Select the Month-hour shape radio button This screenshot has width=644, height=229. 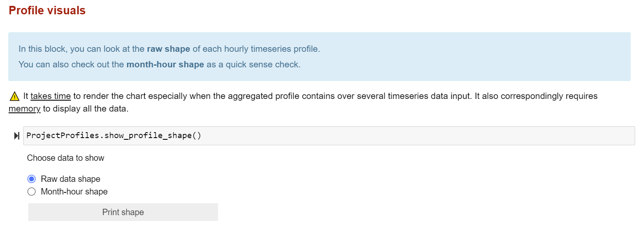point(32,192)
